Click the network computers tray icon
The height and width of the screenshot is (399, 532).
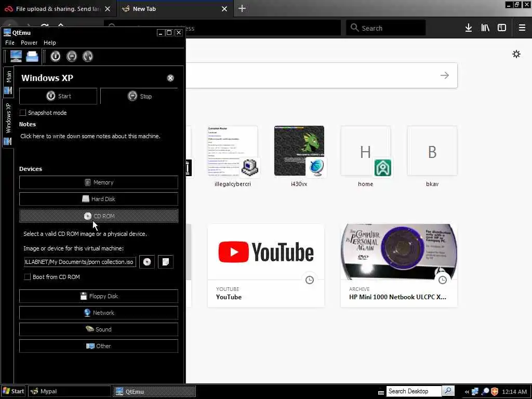[475, 392]
